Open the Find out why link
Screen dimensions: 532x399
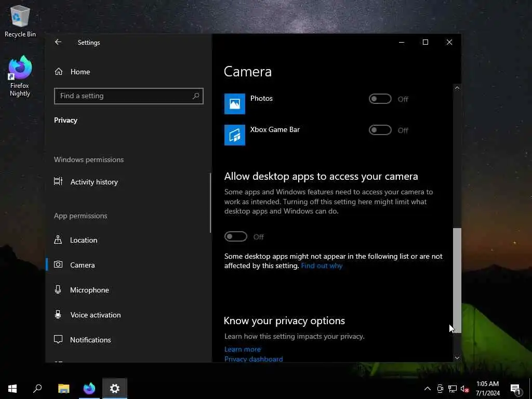pos(322,265)
